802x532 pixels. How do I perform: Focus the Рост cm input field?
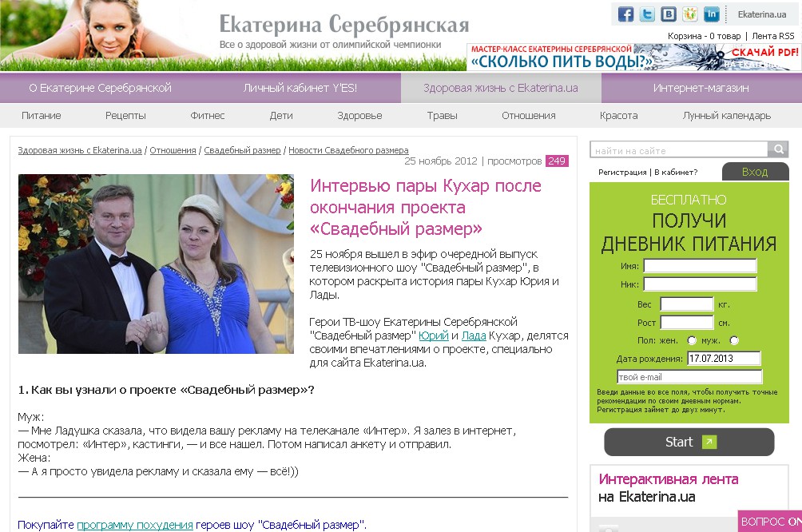[686, 322]
